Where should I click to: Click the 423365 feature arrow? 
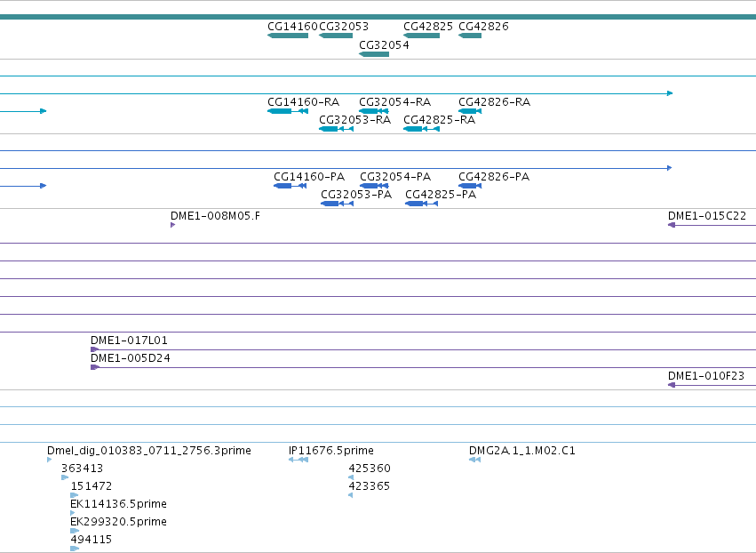pyautogui.click(x=350, y=495)
